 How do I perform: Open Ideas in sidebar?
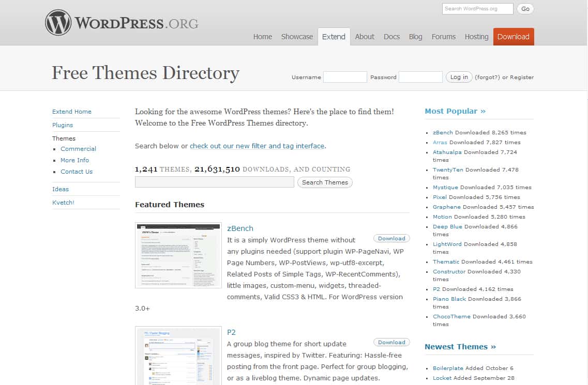click(61, 189)
